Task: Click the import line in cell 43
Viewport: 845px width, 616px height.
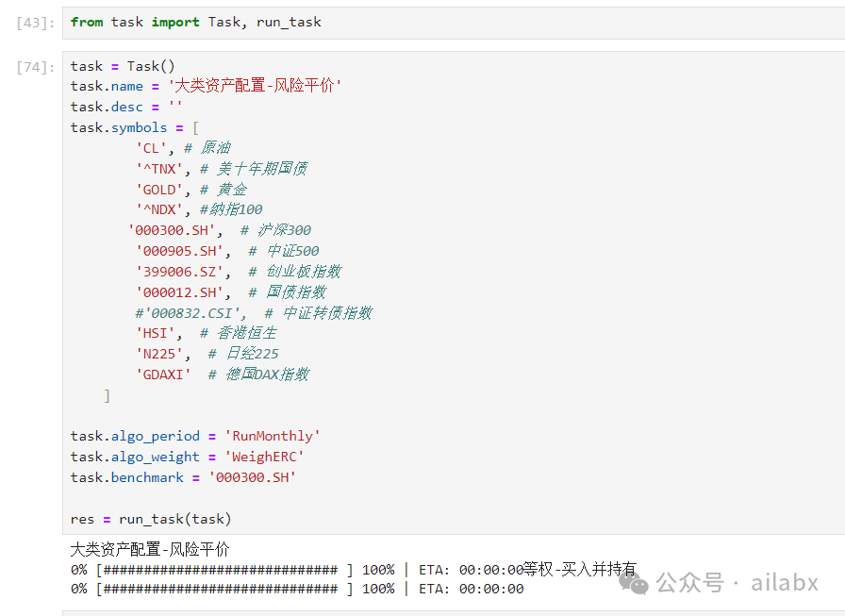Action: [x=195, y=22]
